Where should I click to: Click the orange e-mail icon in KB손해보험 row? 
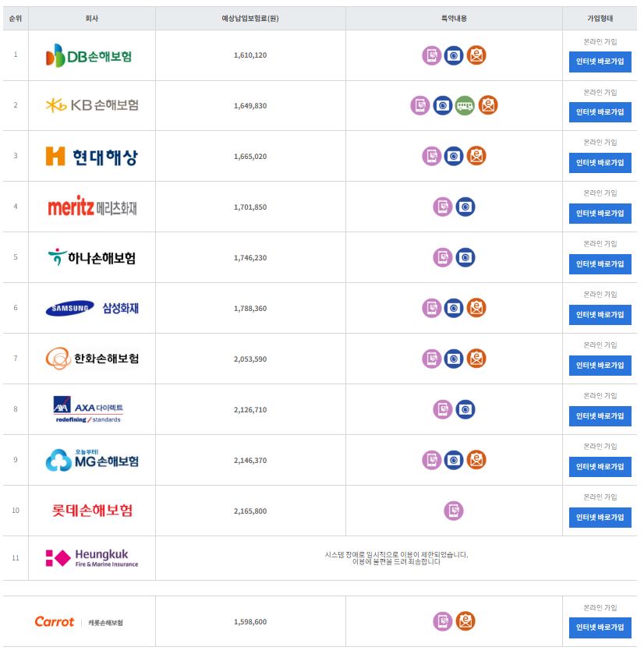(487, 105)
